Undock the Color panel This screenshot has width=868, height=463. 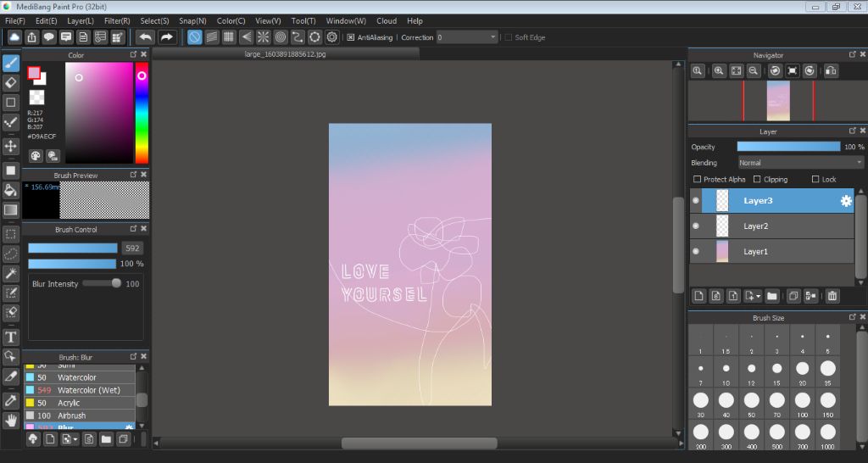pos(133,54)
